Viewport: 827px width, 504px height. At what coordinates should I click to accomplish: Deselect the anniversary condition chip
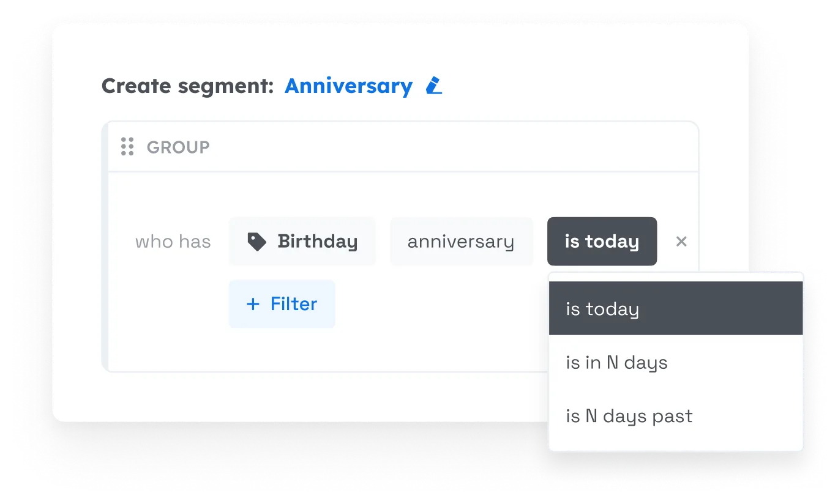[x=461, y=241]
